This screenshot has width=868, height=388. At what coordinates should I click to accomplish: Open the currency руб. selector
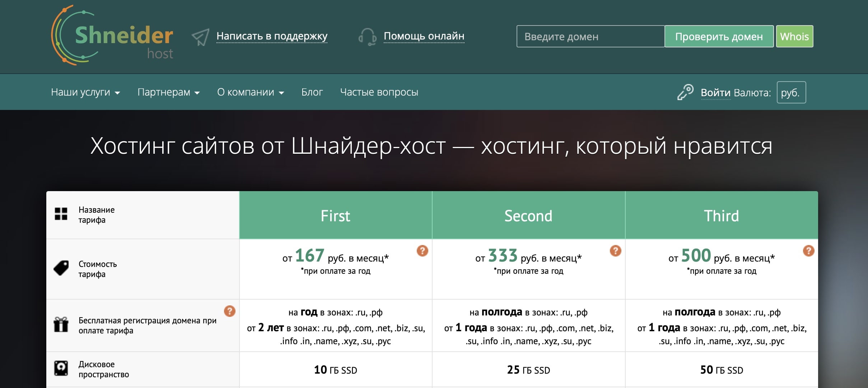(x=791, y=92)
